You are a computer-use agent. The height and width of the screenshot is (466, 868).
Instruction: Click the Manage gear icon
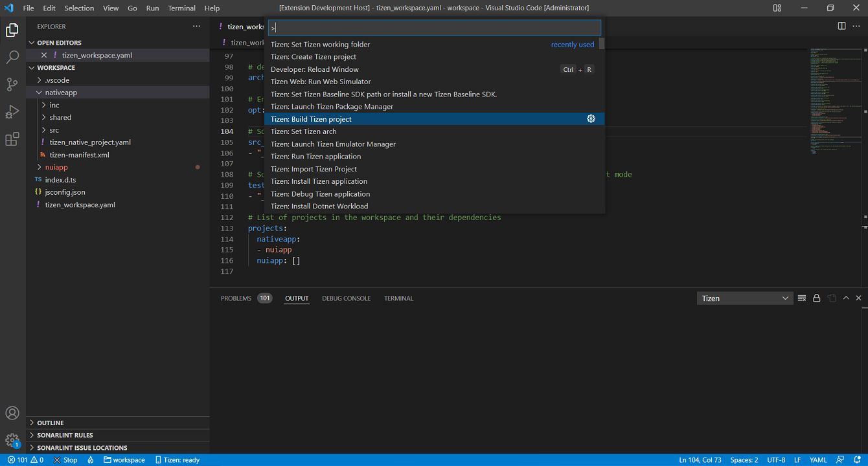click(x=12, y=441)
